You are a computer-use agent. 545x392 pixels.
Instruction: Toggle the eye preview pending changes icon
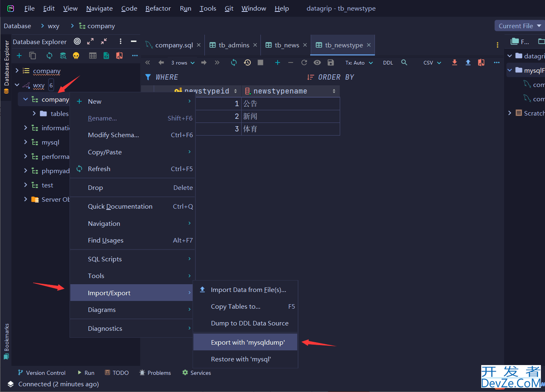(317, 62)
